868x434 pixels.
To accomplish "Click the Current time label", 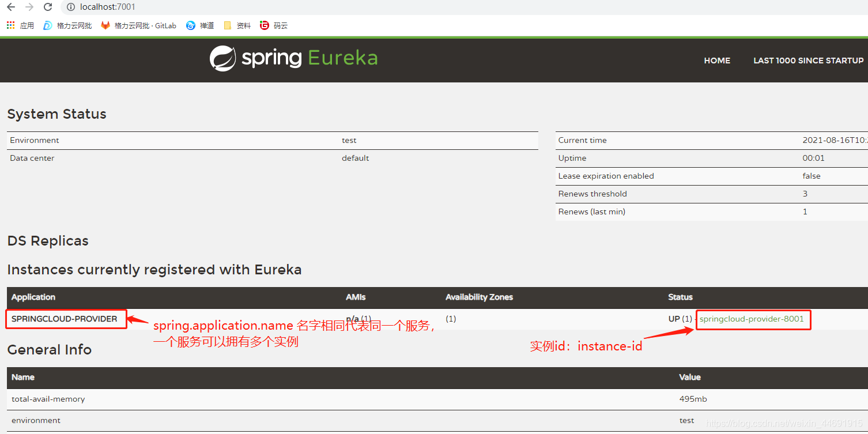I will [x=582, y=141].
